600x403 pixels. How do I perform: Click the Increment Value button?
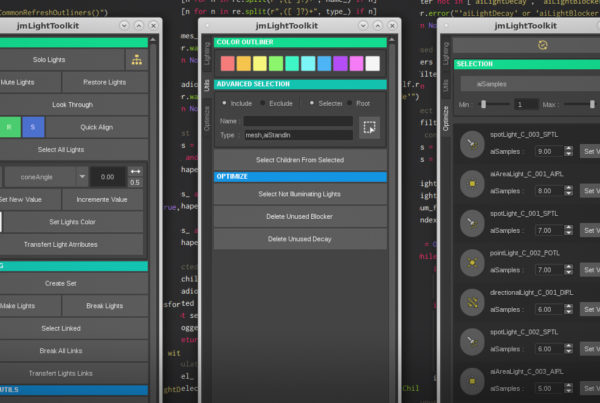(102, 199)
